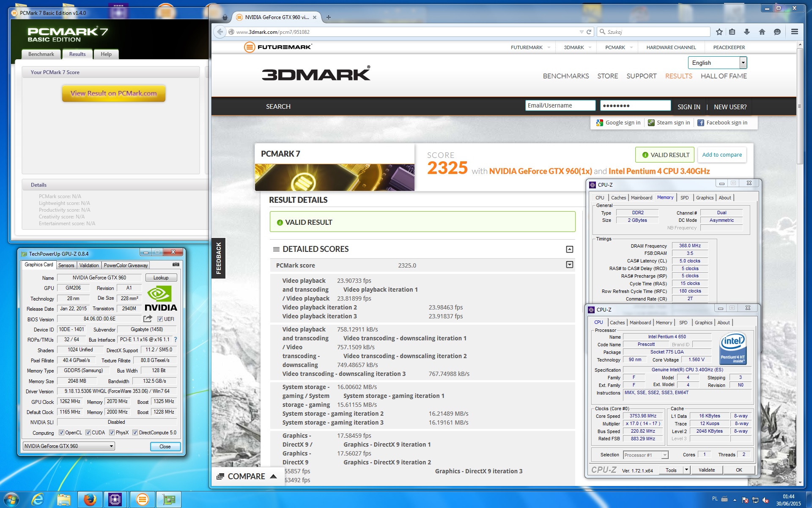Click the tray volume icon
This screenshot has height=508, width=812.
tap(765, 500)
